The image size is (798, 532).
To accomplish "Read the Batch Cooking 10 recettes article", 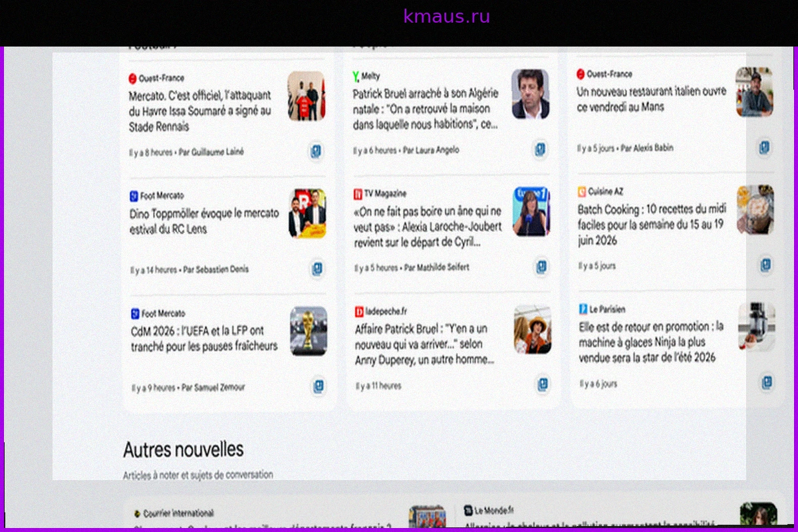I will (x=650, y=225).
